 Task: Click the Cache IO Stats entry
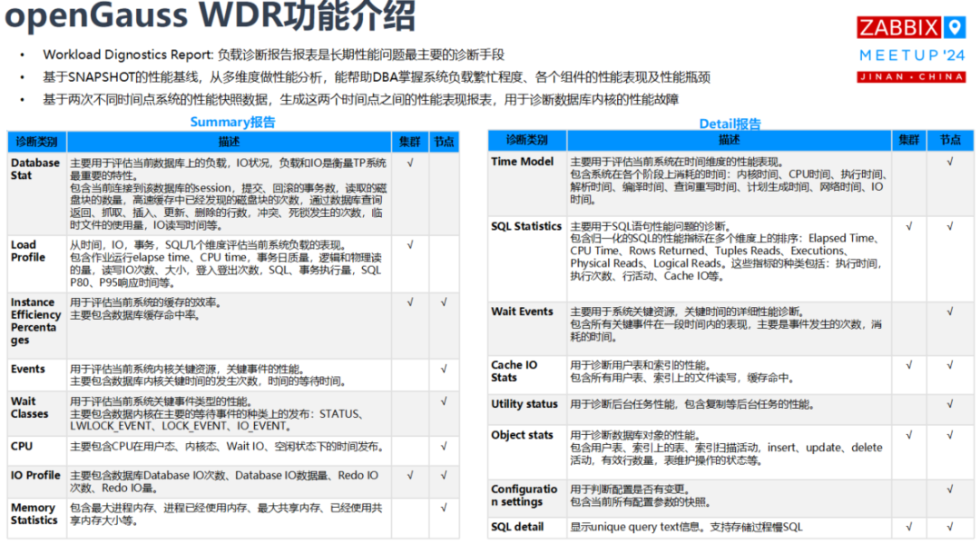pyautogui.click(x=513, y=370)
